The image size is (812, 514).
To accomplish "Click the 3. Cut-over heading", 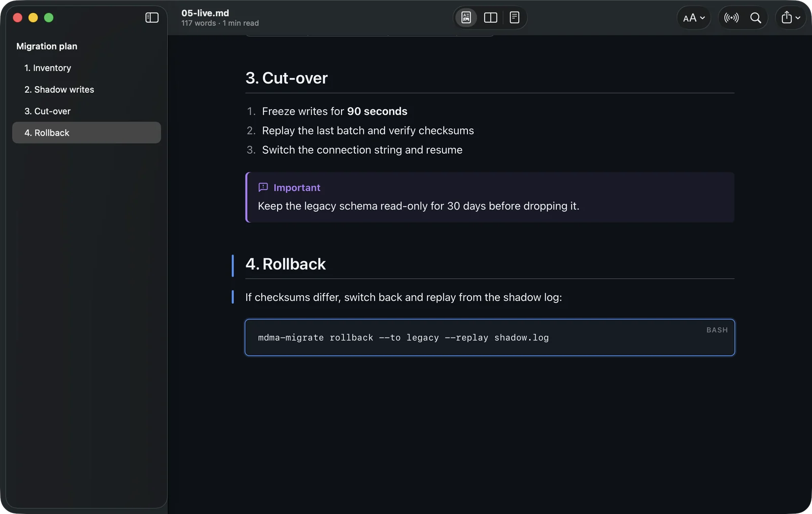I will [287, 78].
